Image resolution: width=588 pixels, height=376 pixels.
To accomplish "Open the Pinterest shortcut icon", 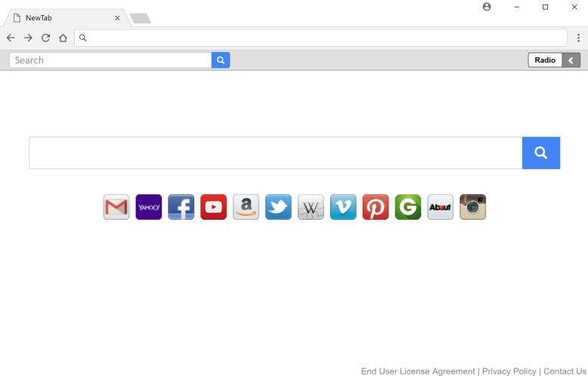I will click(x=376, y=207).
